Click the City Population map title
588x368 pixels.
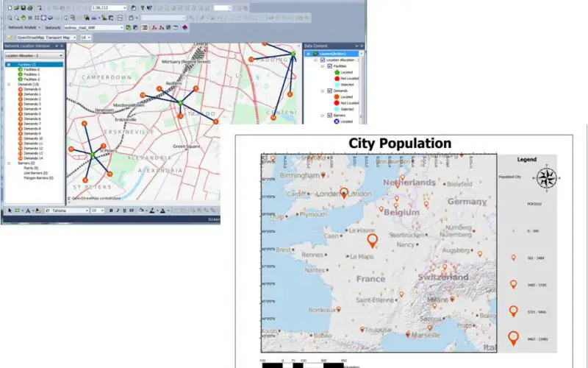(400, 144)
